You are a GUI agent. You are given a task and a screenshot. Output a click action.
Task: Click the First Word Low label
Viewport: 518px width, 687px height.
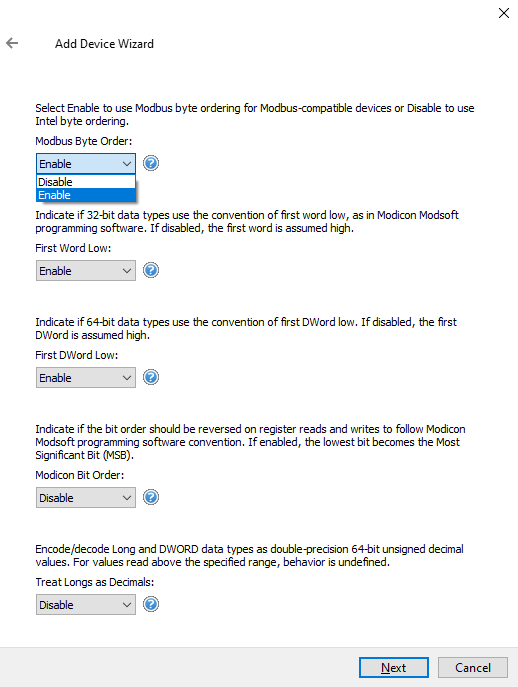(73, 248)
